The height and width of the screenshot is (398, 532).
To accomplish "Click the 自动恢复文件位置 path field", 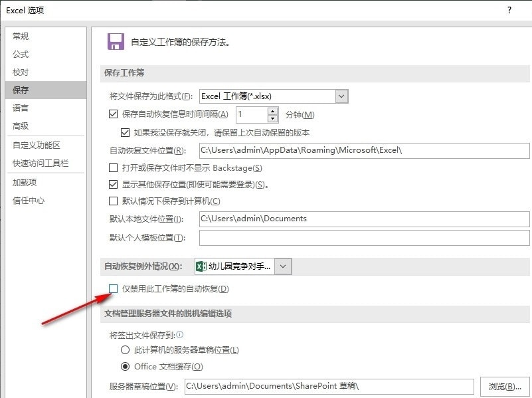I will 365,150.
